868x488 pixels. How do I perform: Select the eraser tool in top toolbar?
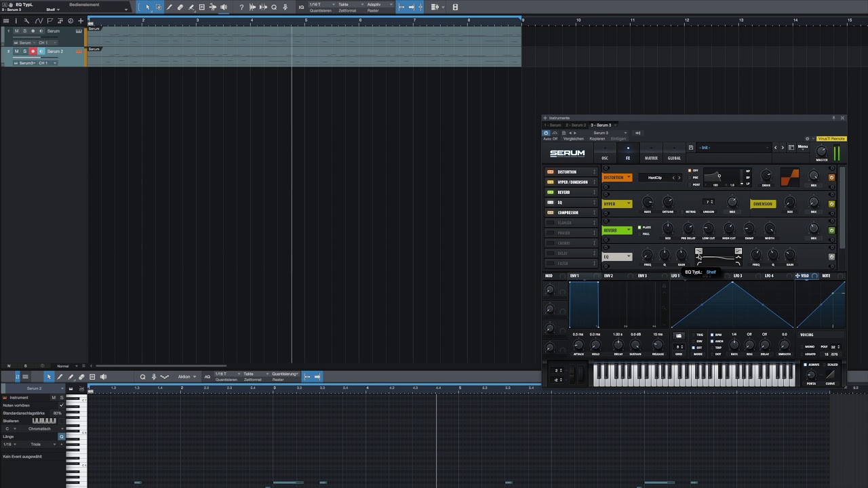[180, 7]
